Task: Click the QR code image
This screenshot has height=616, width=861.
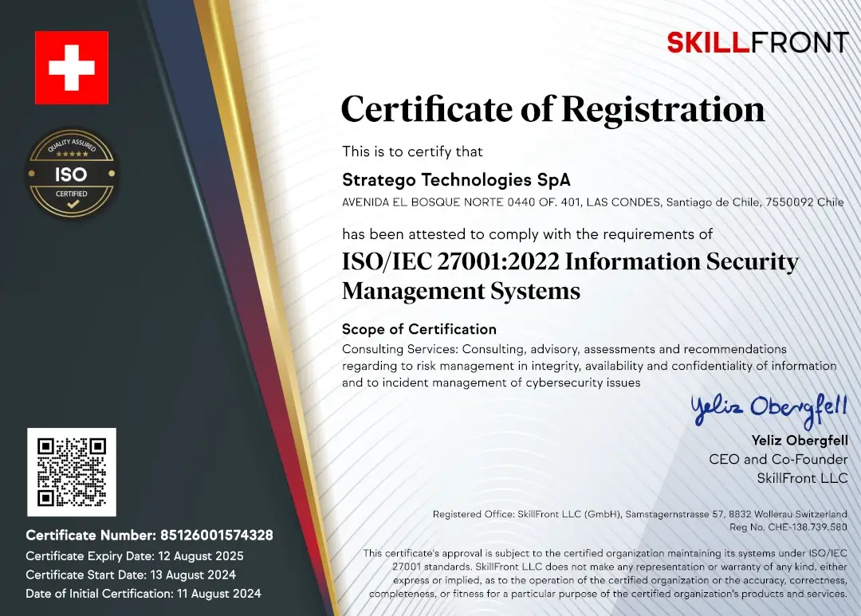Action: [72, 472]
